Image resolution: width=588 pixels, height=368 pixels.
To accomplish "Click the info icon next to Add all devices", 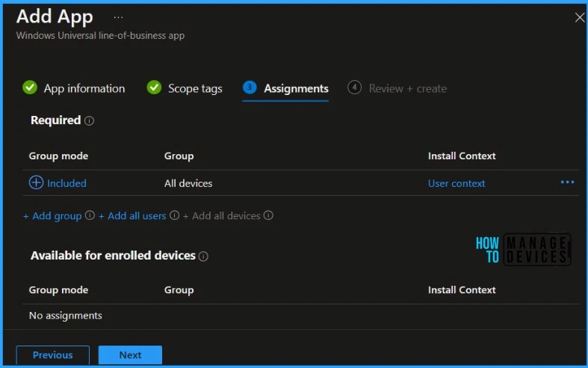I will tap(268, 215).
